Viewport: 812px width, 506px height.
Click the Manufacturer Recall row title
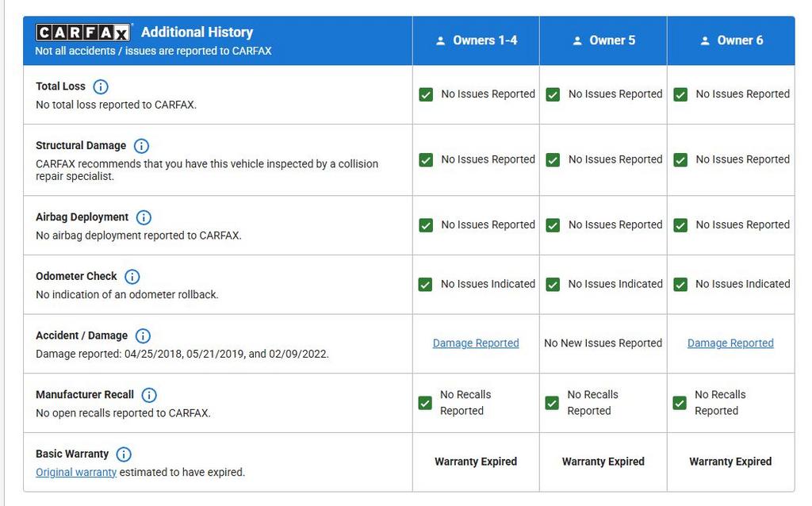pyautogui.click(x=84, y=395)
